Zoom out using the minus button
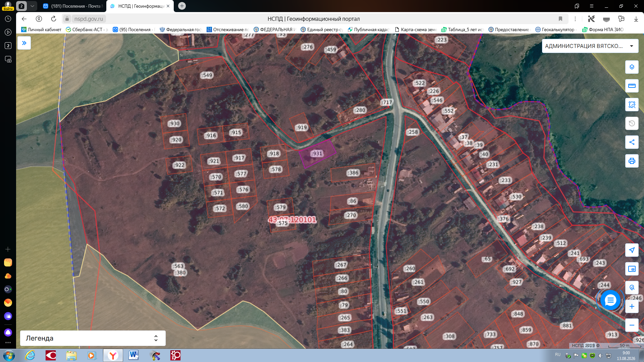The width and height of the screenshot is (644, 362). pyautogui.click(x=632, y=325)
